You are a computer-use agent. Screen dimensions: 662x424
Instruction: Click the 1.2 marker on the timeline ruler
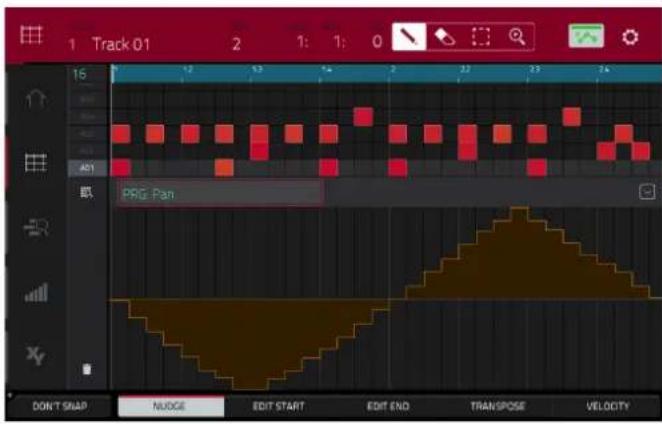(187, 70)
